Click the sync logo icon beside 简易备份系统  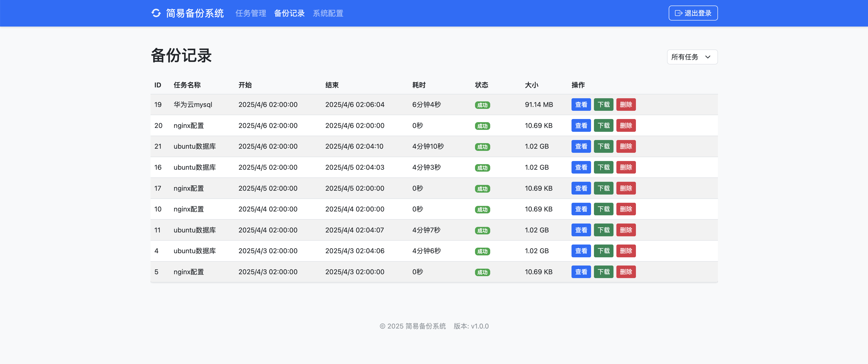[x=156, y=13]
